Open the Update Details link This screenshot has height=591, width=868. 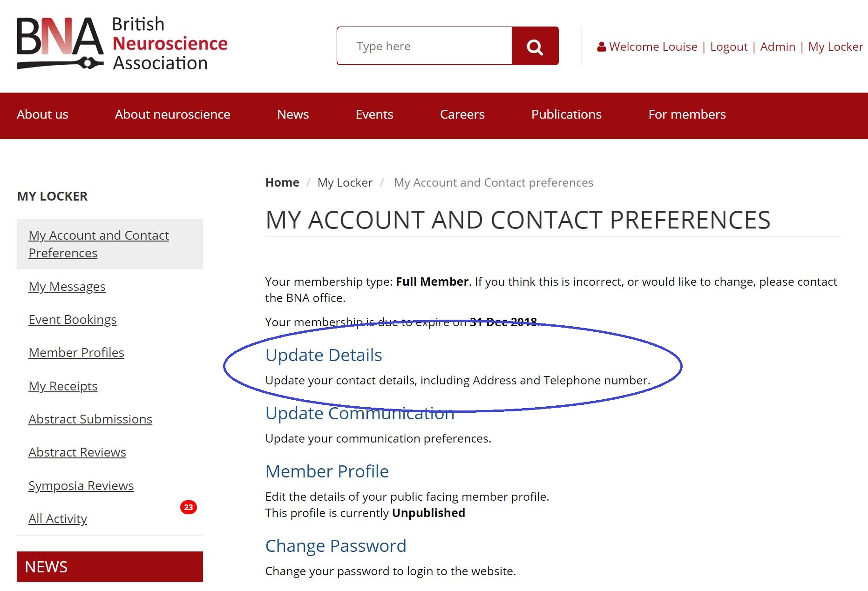[x=324, y=355]
